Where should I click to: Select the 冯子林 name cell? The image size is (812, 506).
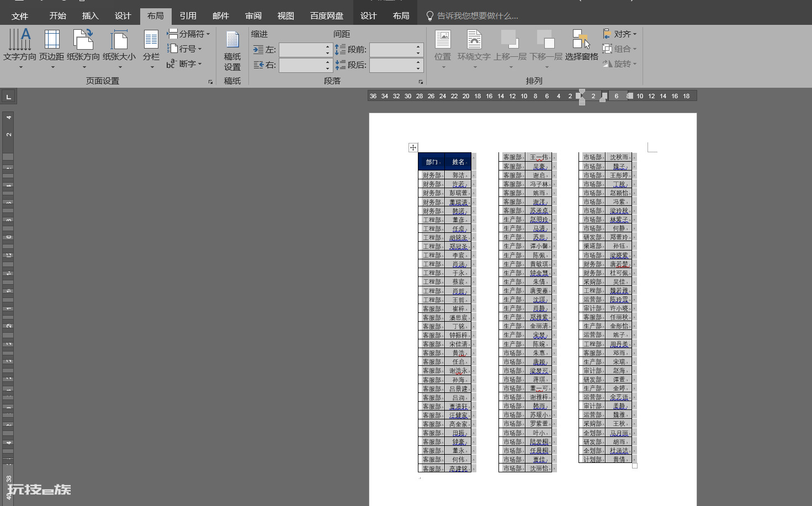coord(539,184)
